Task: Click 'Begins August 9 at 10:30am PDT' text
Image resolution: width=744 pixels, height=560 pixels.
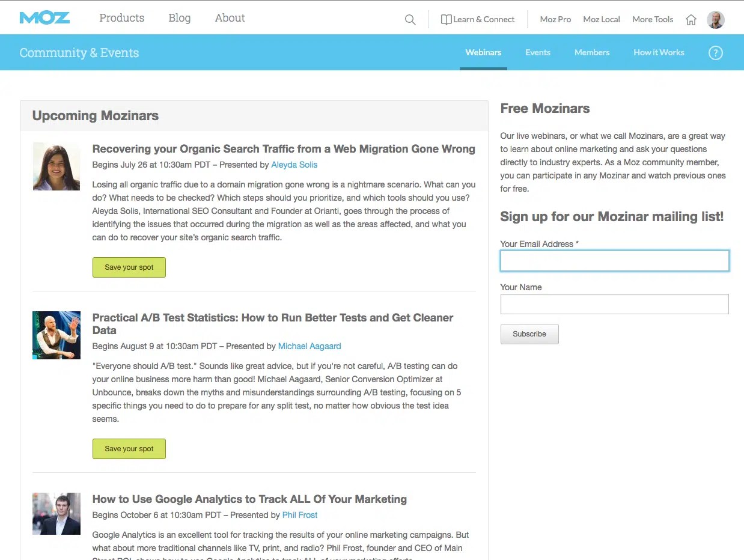Action: click(154, 346)
